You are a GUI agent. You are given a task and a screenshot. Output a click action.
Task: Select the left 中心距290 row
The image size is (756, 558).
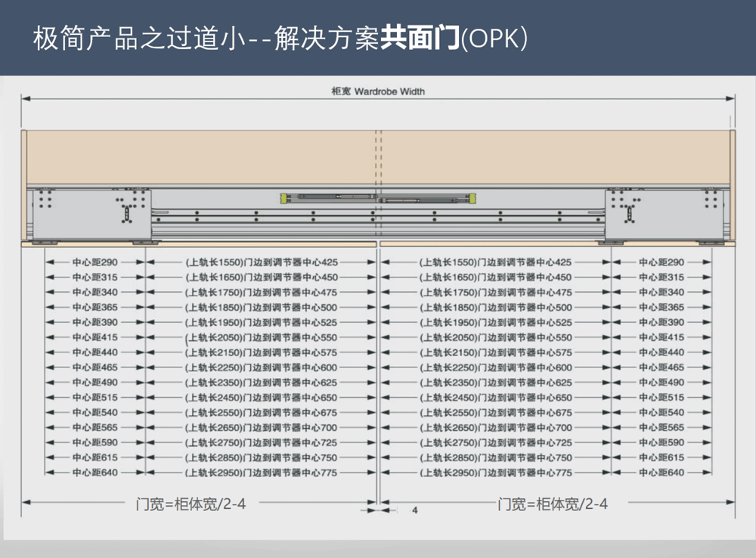pos(94,262)
